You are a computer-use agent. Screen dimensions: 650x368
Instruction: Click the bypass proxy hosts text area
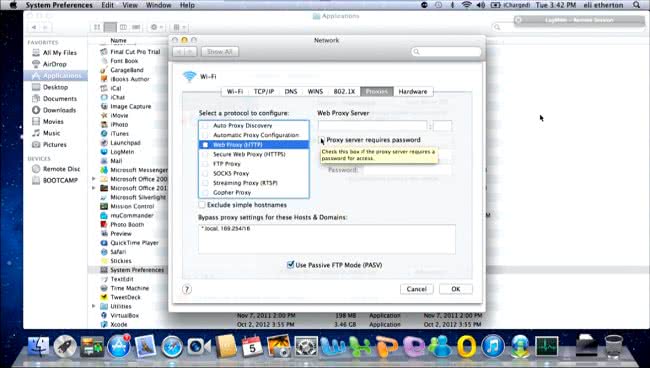tap(327, 239)
